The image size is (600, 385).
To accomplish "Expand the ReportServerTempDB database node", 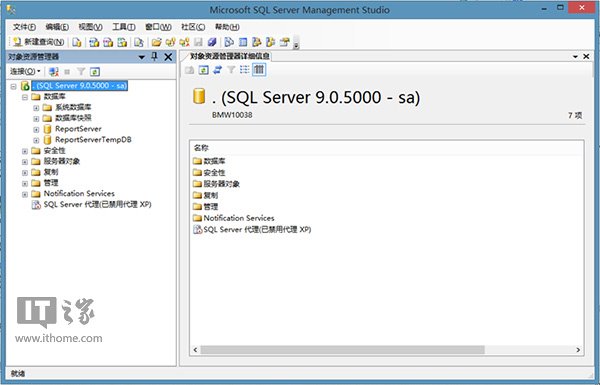I will pyautogui.click(x=36, y=140).
